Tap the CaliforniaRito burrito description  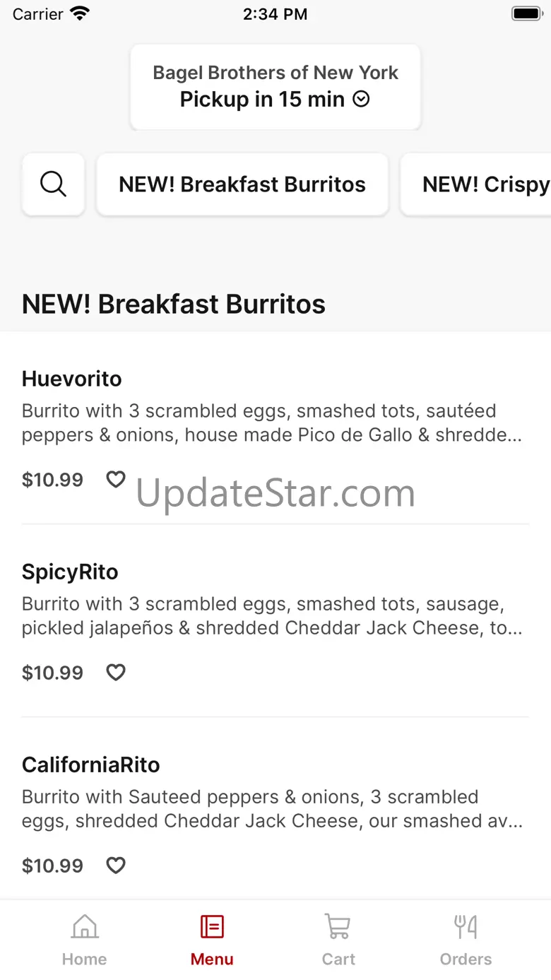tap(272, 808)
